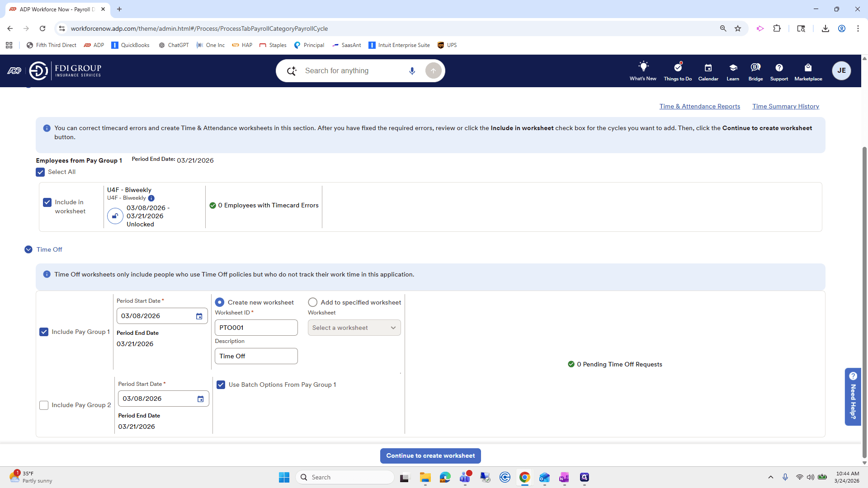Open calendar picker for Pay Group 2 start date

pyautogui.click(x=200, y=399)
